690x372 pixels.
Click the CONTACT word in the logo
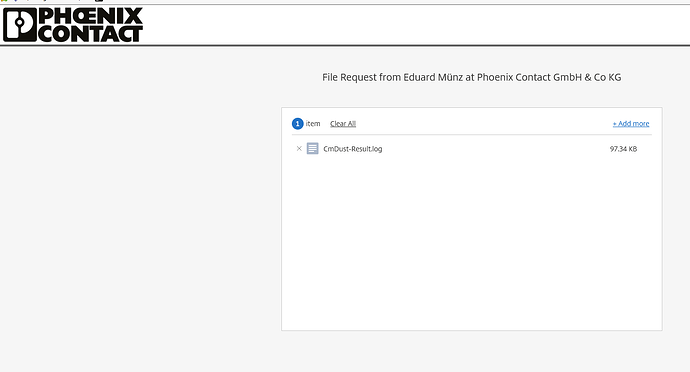[x=90, y=34]
